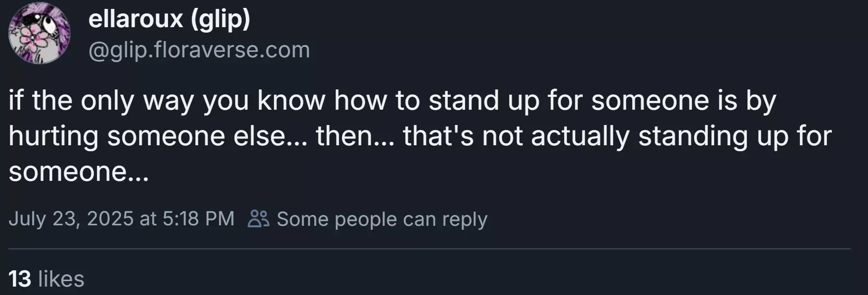The height and width of the screenshot is (295, 868).
Task: Select the post's first line of text
Action: tap(392, 101)
